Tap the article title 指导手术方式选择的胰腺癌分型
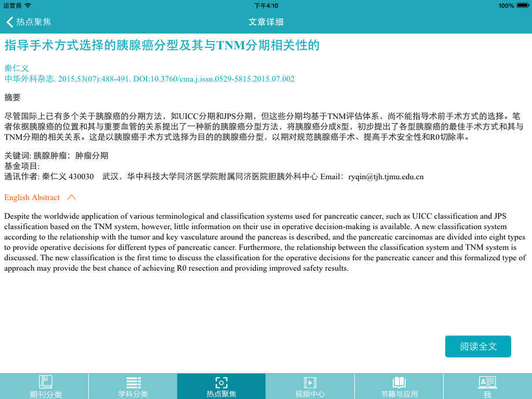The width and height of the screenshot is (532, 399). click(x=162, y=45)
